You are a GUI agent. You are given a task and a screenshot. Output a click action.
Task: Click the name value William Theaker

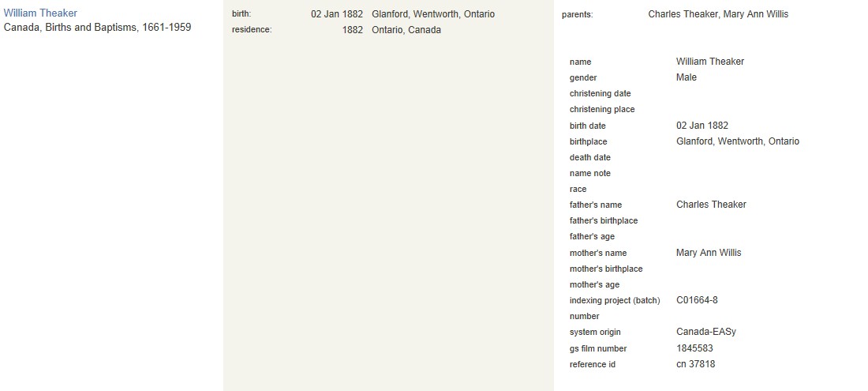coord(710,62)
